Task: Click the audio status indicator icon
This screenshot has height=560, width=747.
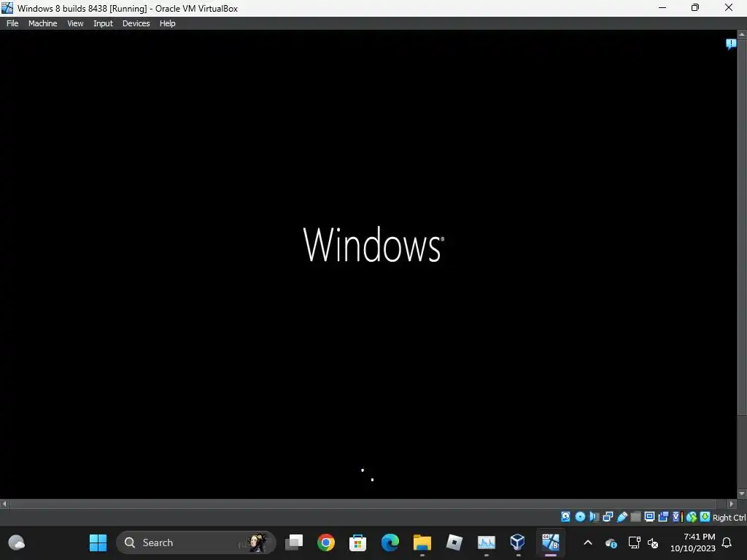Action: [594, 517]
